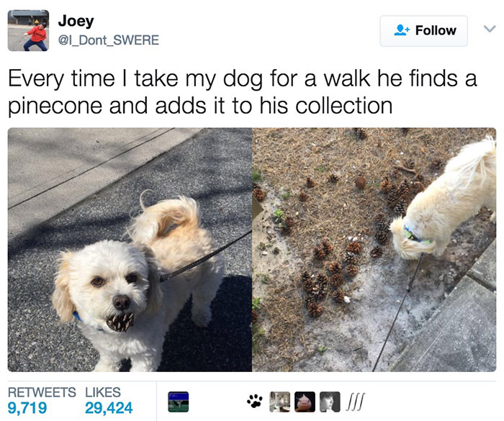This screenshot has height=421, width=504.
Task: Open Joey's profile picture avatar
Action: click(x=28, y=30)
